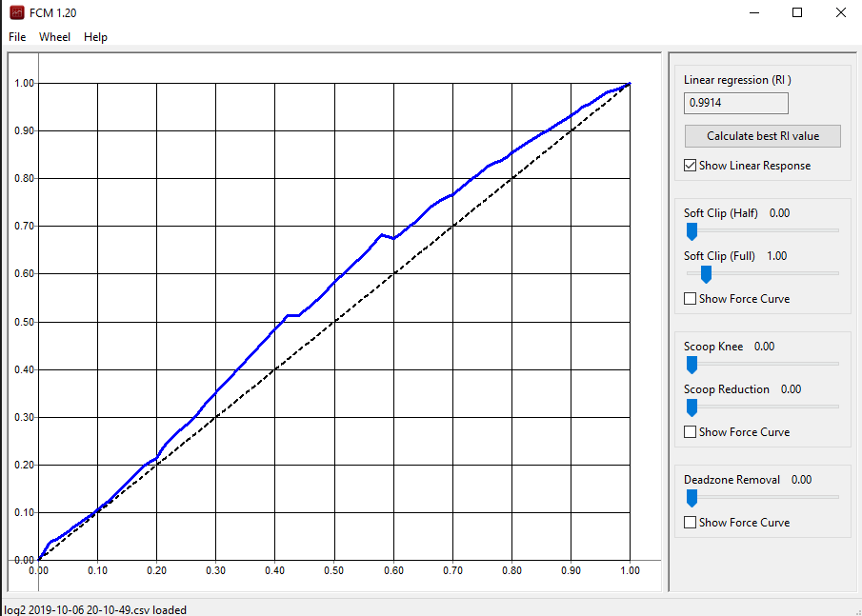
Task: Click the curve endpoint at 1.00 on graph
Action: pos(630,84)
